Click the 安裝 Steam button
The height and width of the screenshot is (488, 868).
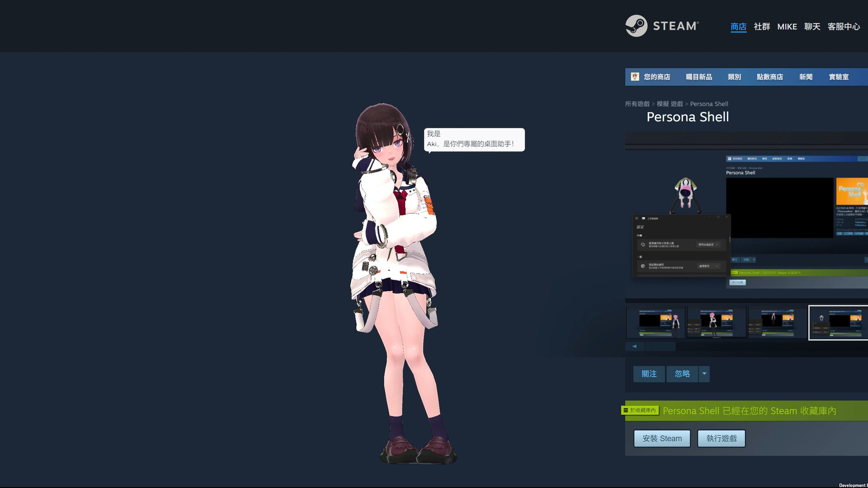pyautogui.click(x=662, y=438)
